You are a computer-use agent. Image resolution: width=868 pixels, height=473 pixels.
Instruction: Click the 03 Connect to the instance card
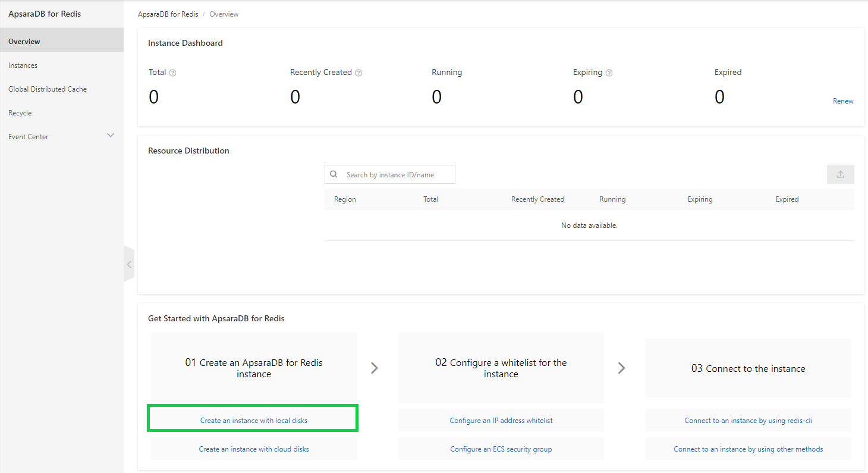pos(749,368)
